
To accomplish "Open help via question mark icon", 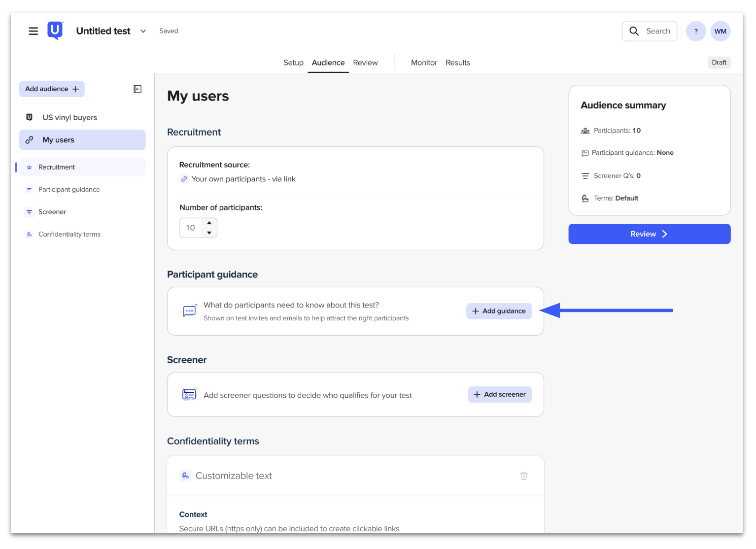I will pyautogui.click(x=696, y=31).
